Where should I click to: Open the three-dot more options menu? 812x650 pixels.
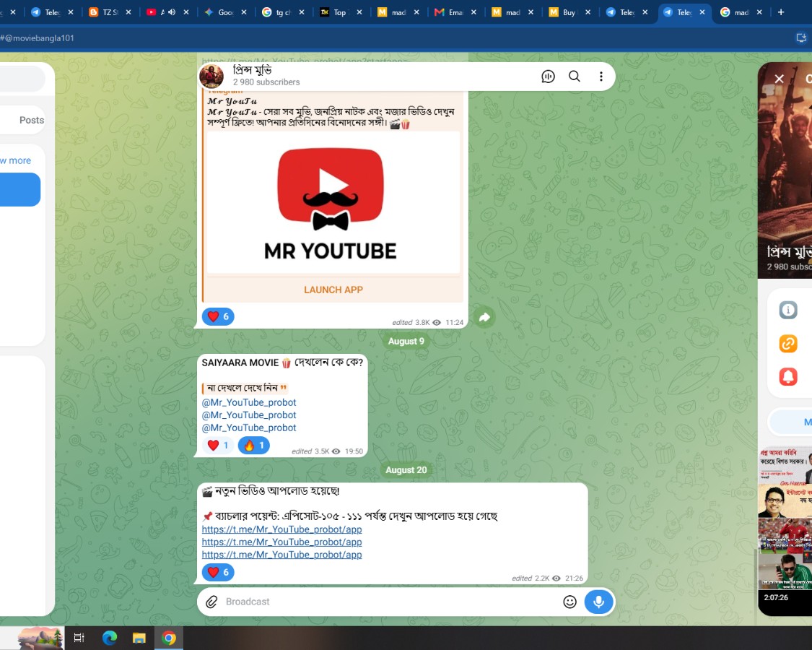coord(601,77)
